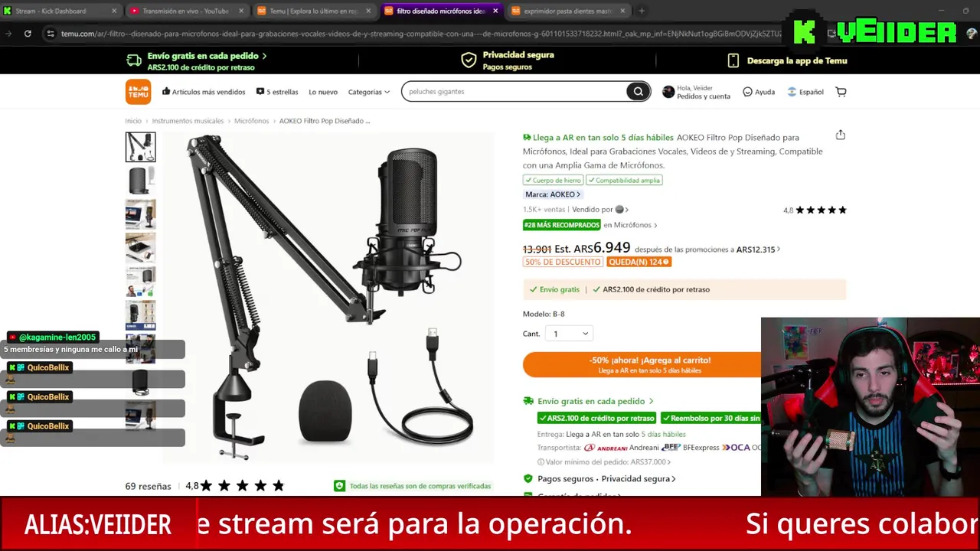Select first product thumbnail of mic arm
This screenshot has height=551, width=980.
click(141, 147)
